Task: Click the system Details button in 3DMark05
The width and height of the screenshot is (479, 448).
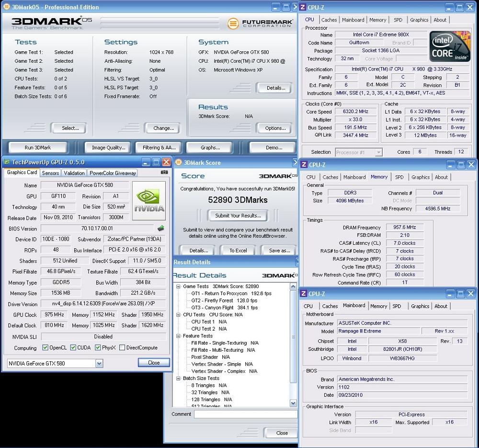Action: pos(275,88)
